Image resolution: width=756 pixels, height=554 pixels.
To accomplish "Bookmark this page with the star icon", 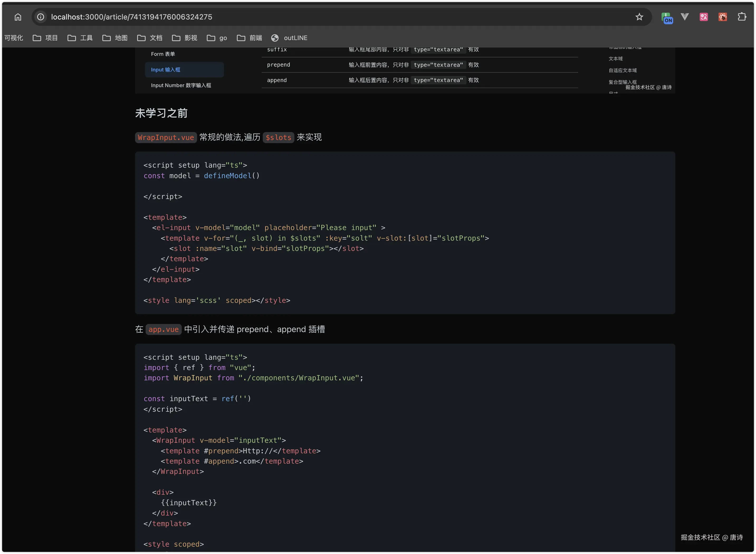I will click(x=639, y=17).
